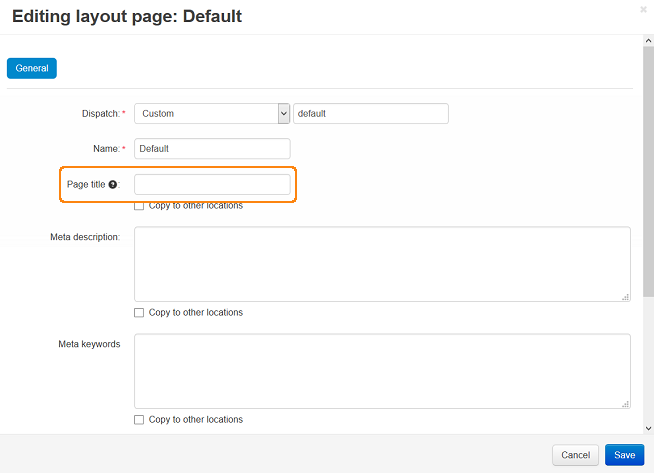Switch to the General tab

32,68
